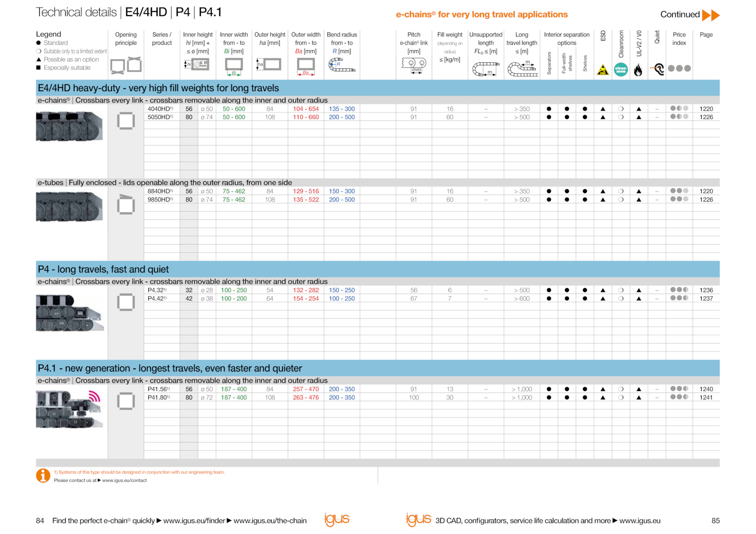Screen dimensions: 756x534
Task: Open the www.igus.eu/contact link
Action: 124,481
